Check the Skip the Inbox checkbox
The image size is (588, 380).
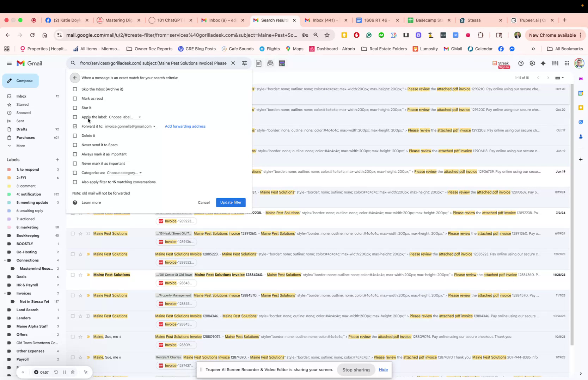point(75,89)
